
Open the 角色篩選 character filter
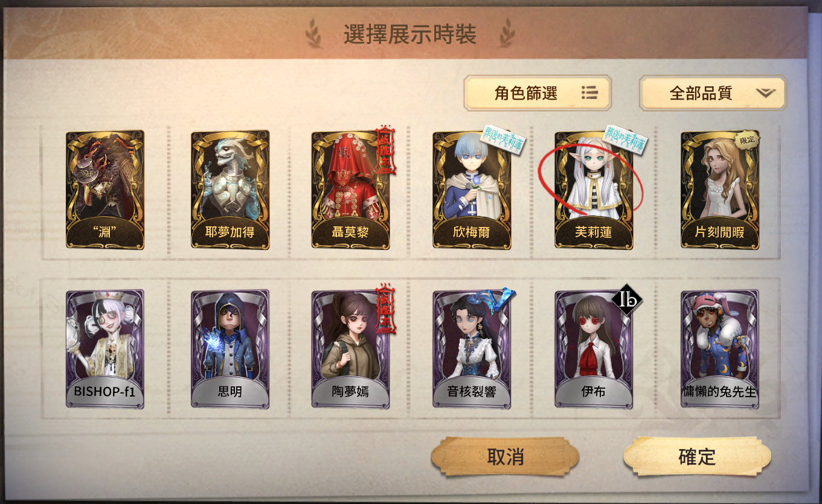pyautogui.click(x=538, y=93)
